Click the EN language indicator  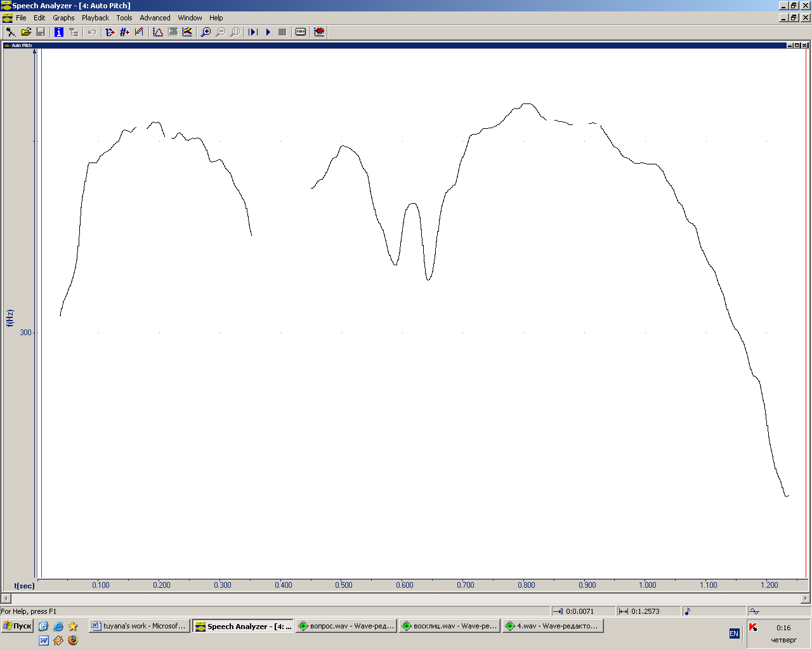pyautogui.click(x=734, y=633)
